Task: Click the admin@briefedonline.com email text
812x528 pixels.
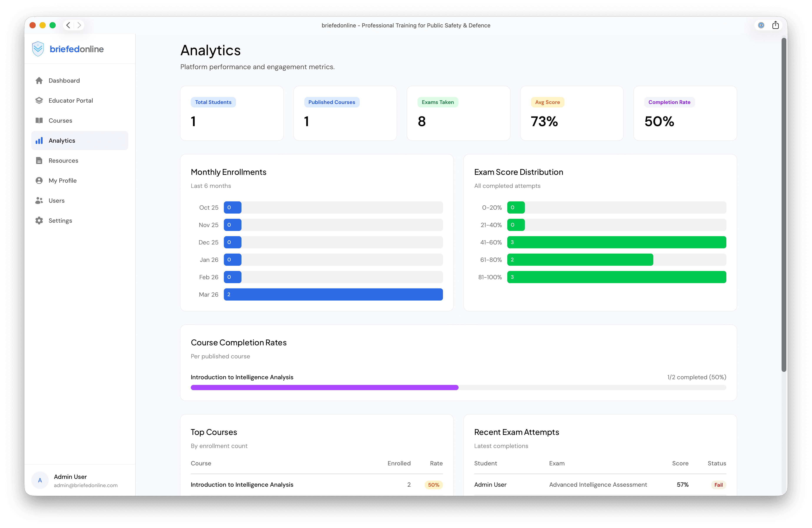Action: pos(86,485)
